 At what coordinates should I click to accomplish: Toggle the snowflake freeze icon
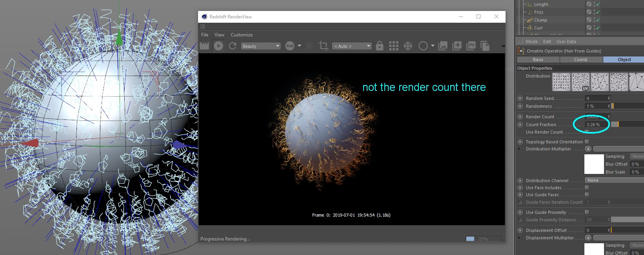click(x=408, y=46)
